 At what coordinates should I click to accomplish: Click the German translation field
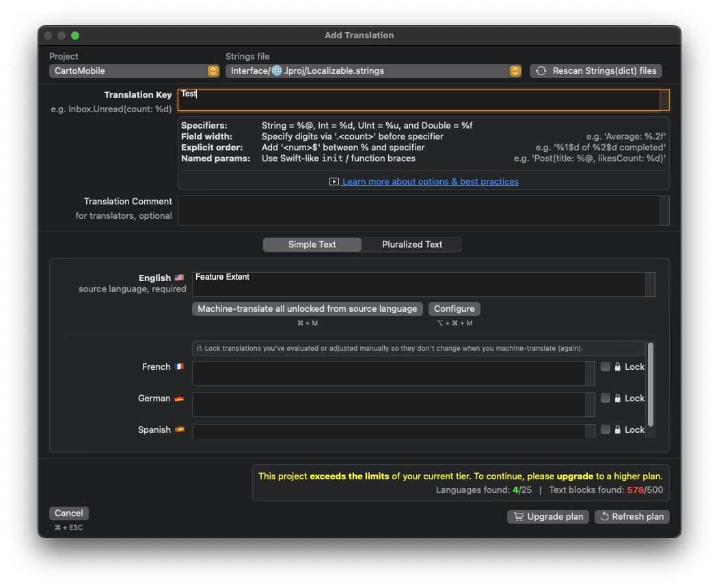[x=393, y=405]
